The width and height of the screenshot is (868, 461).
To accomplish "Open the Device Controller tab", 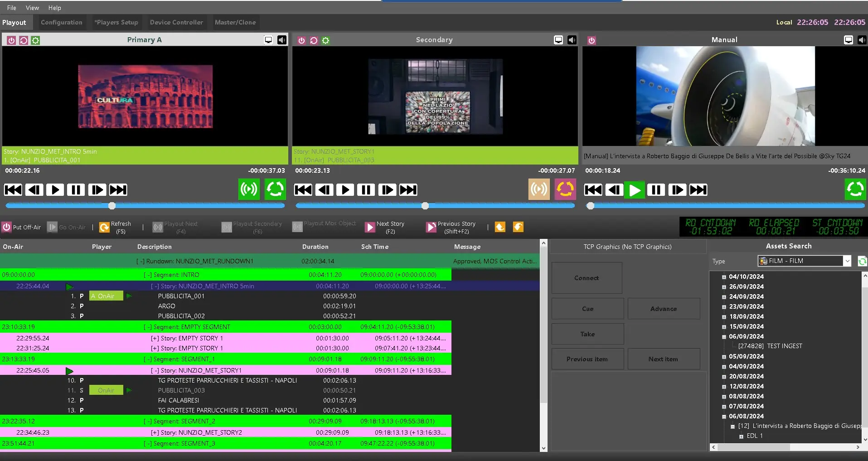I will (176, 22).
